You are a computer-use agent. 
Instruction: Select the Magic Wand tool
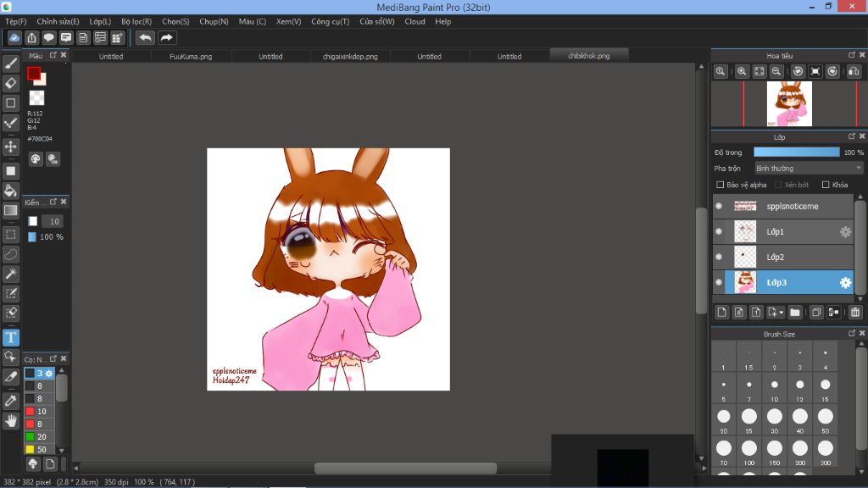coord(11,274)
